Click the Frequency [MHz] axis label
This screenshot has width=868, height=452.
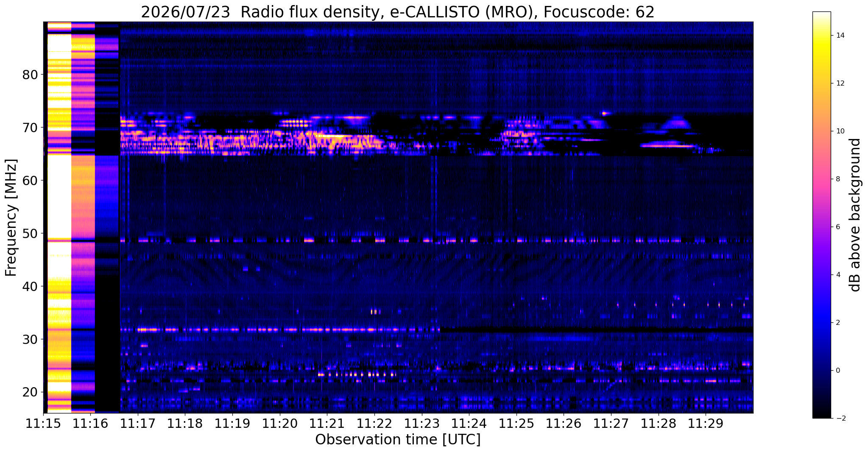tap(11, 218)
